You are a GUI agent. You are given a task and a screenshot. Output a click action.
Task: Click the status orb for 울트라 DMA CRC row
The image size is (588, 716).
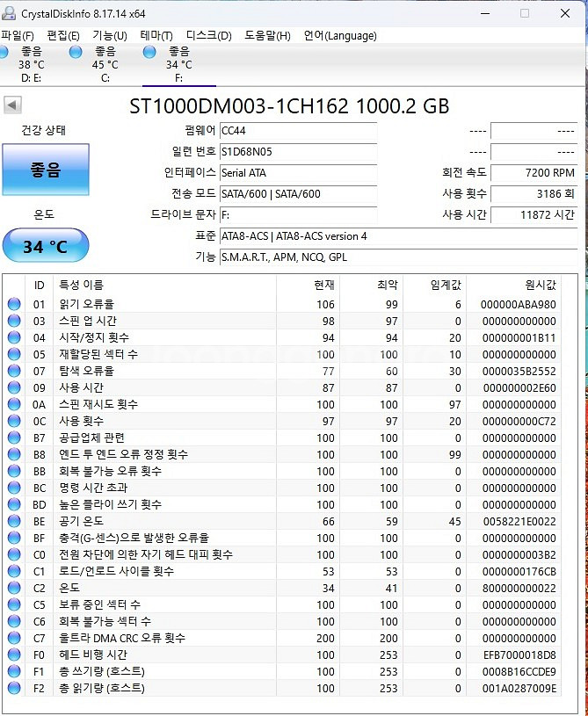click(x=14, y=638)
